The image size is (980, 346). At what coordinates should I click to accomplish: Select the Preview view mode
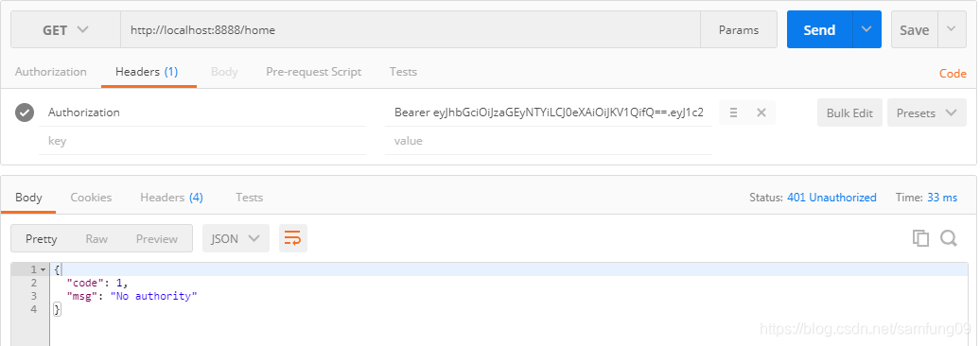tap(157, 238)
